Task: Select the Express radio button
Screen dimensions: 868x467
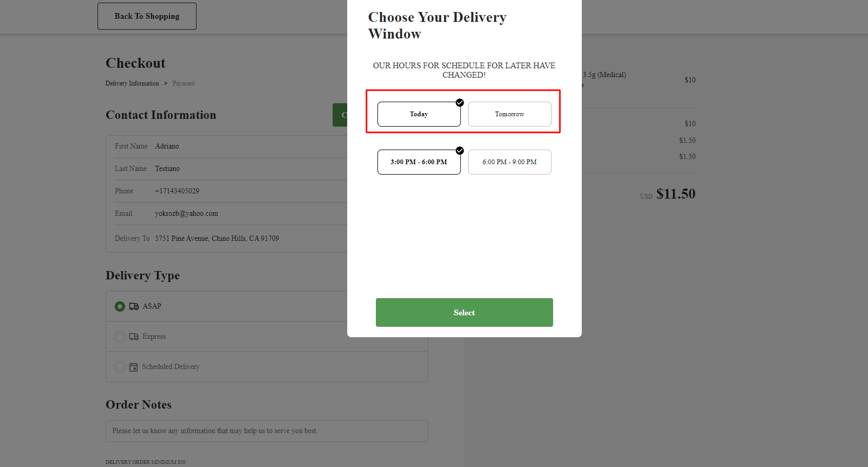Action: tap(120, 337)
